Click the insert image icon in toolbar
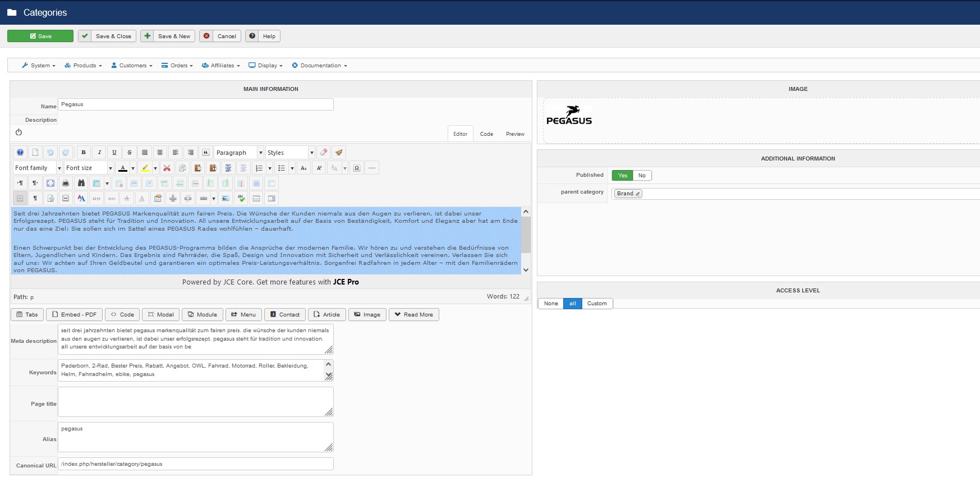980x500 pixels. coord(226,198)
